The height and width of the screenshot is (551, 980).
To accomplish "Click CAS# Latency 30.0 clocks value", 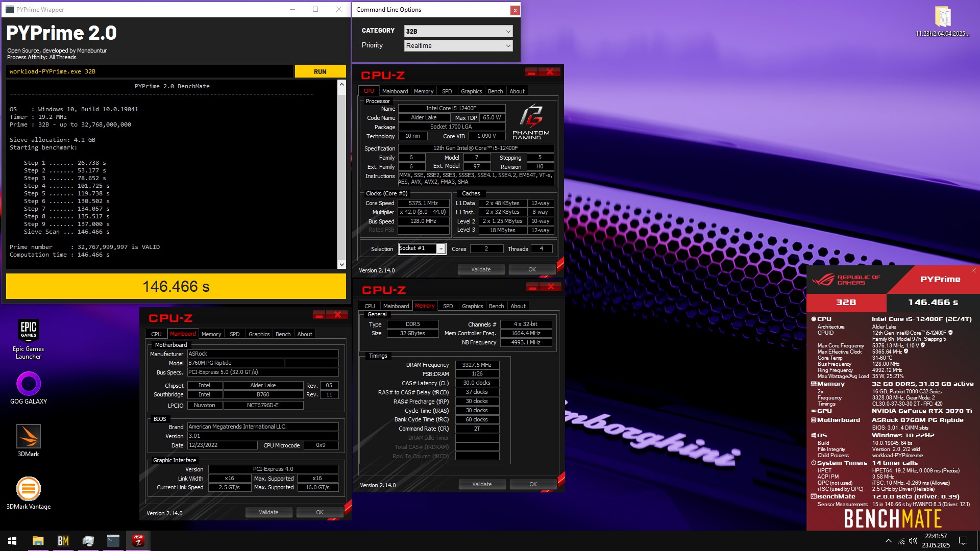I will pos(477,383).
